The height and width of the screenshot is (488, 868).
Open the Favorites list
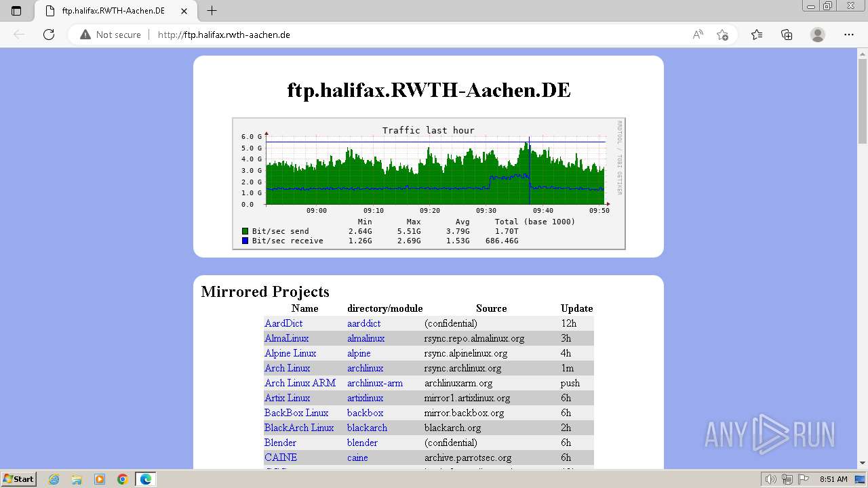[x=757, y=35]
